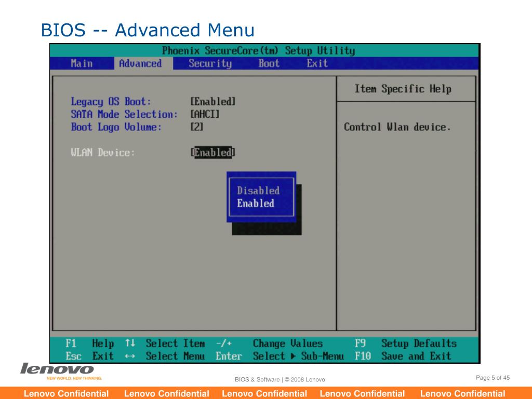Select the SATA Mode [AHCI] value
The height and width of the screenshot is (399, 532).
pos(205,114)
